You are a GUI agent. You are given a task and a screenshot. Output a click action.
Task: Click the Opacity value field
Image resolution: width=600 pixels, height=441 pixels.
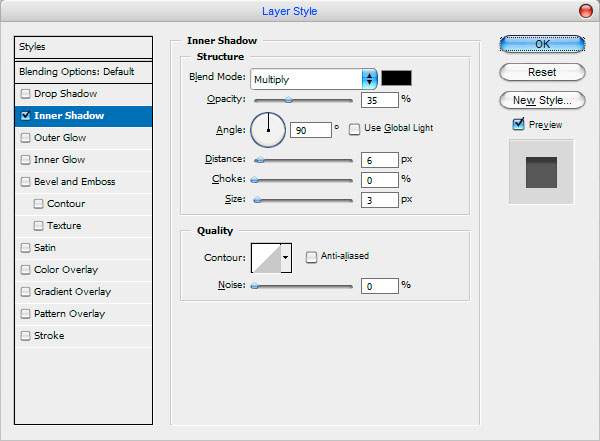tap(380, 100)
